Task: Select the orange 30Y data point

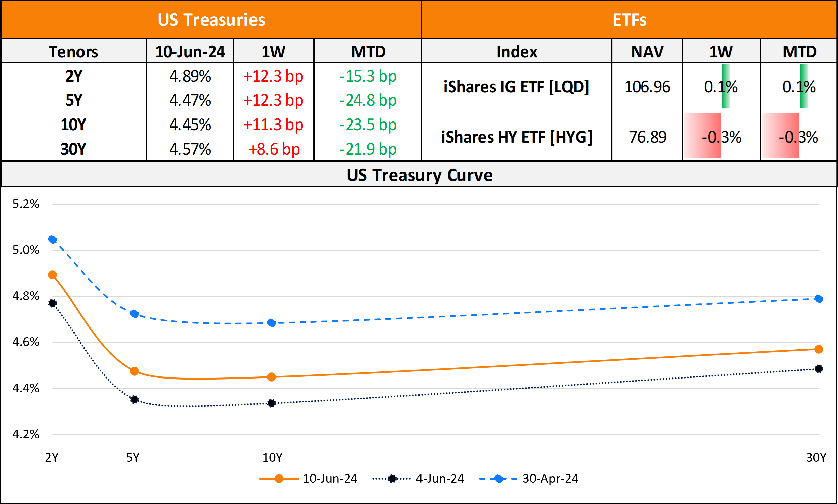Action: [x=819, y=349]
